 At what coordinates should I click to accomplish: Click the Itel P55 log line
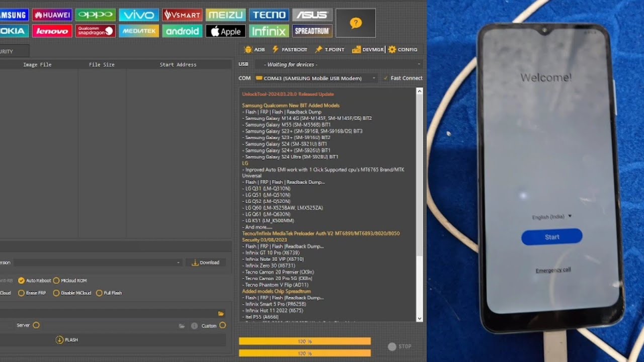click(264, 317)
